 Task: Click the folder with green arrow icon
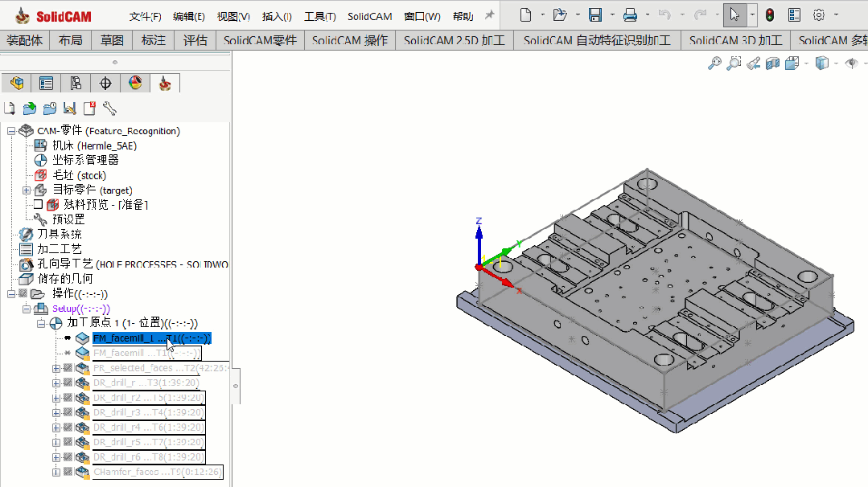pos(29,108)
